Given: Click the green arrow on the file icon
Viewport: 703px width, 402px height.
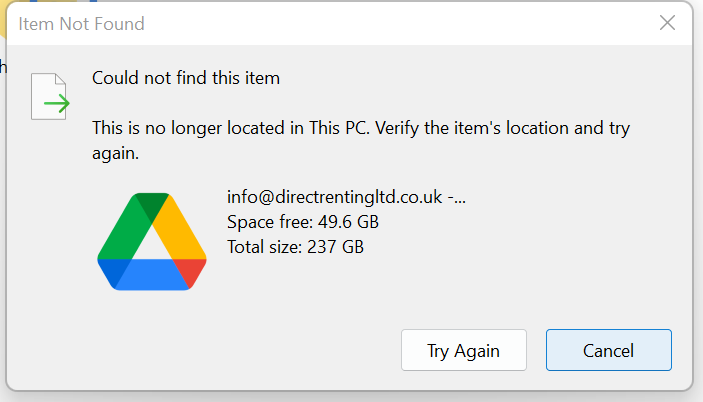Looking at the screenshot, I should tap(57, 104).
